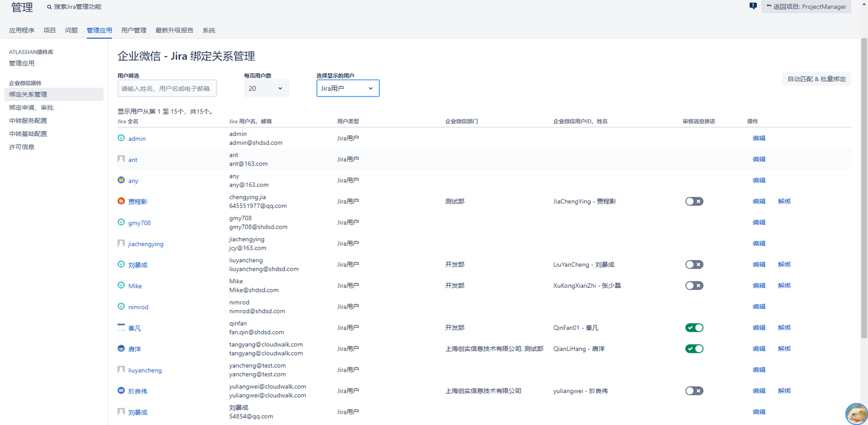This screenshot has height=425, width=868.
Task: Open the 系统 tab
Action: click(x=209, y=30)
